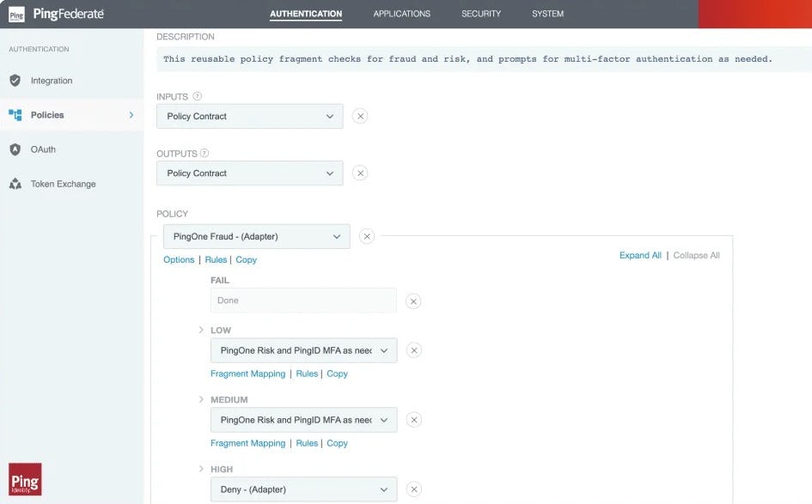Open the Token Exchange sidebar icon

[x=15, y=183]
